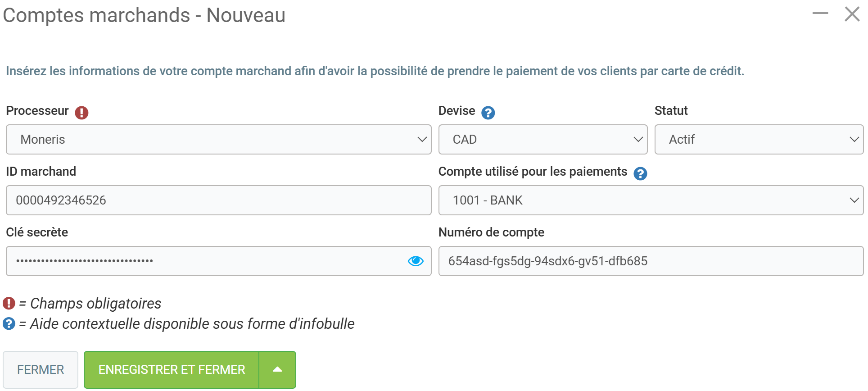This screenshot has height=391, width=868.
Task: Expand the save options arrow beside Enregistrer
Action: [x=278, y=370]
